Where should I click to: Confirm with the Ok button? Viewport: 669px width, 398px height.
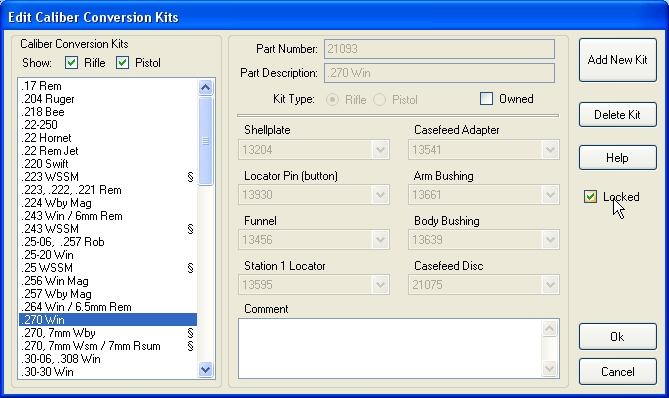pyautogui.click(x=617, y=337)
